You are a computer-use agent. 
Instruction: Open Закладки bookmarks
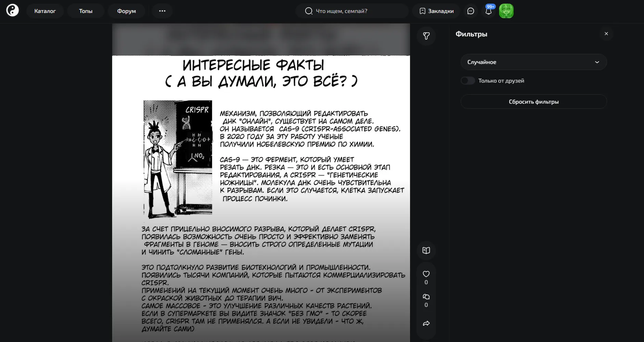coord(437,11)
